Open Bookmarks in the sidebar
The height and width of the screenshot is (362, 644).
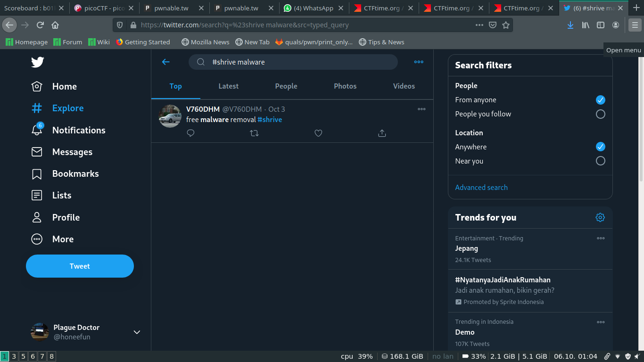coord(65,173)
